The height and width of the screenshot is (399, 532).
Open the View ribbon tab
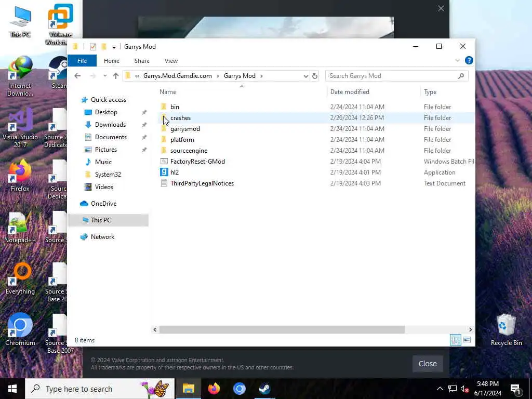tap(171, 61)
